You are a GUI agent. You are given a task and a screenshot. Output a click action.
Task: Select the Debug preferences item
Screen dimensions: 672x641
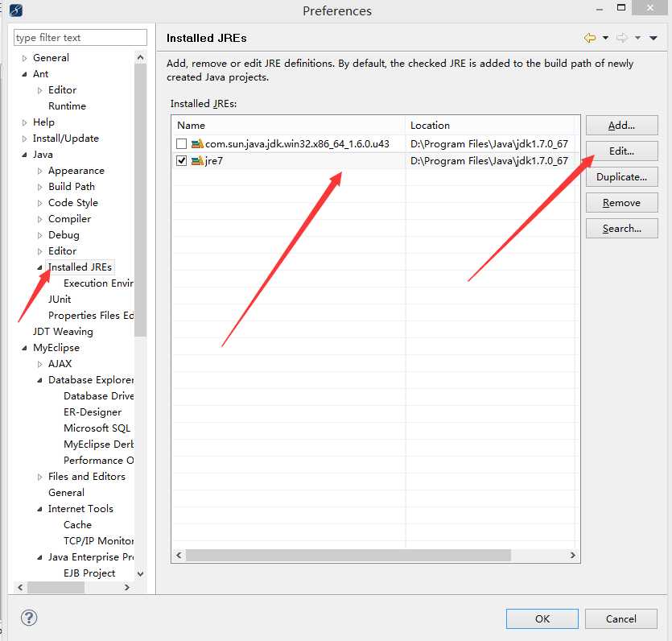64,235
